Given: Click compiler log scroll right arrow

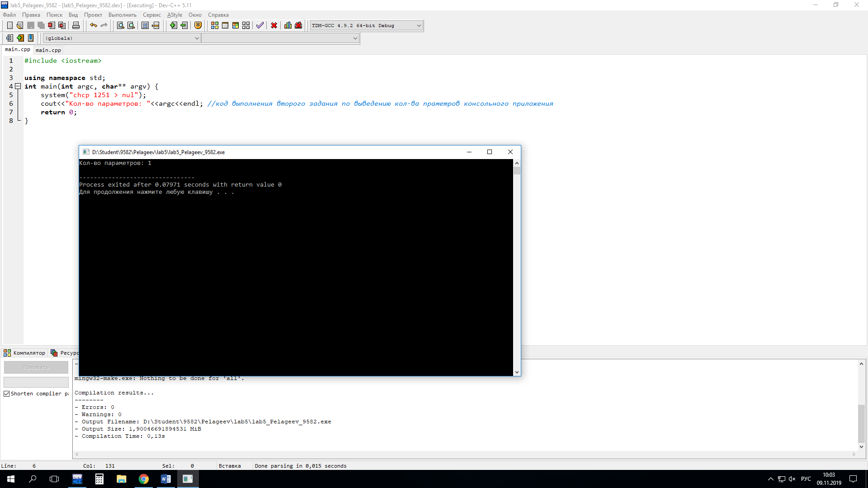Looking at the screenshot, I should click(854, 454).
